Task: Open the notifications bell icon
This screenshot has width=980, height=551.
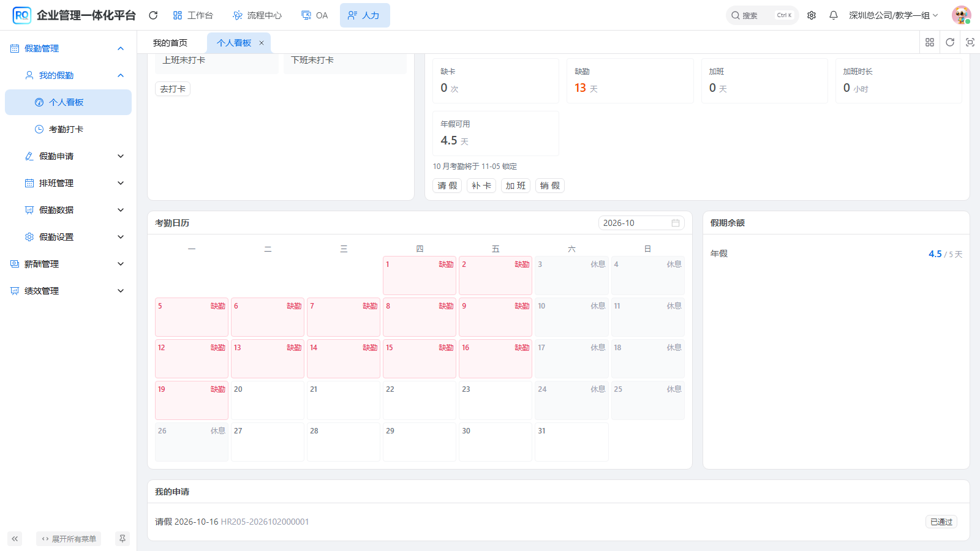Action: [x=834, y=15]
